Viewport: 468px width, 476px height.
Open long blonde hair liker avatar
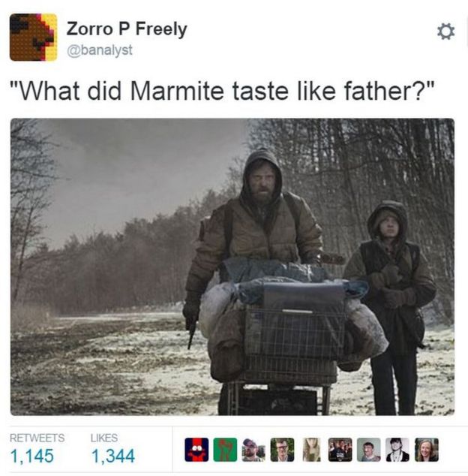[311, 450]
